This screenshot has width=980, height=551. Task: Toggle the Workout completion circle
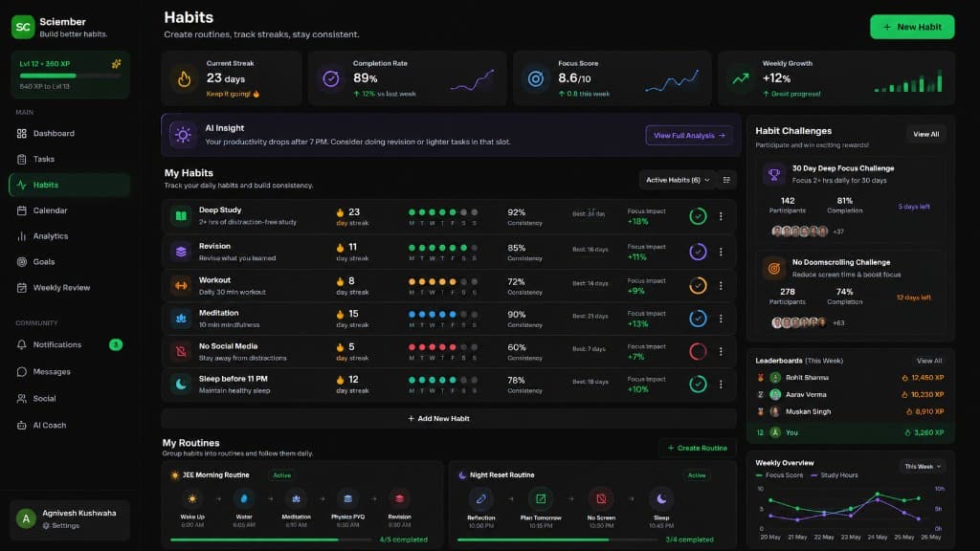click(698, 285)
